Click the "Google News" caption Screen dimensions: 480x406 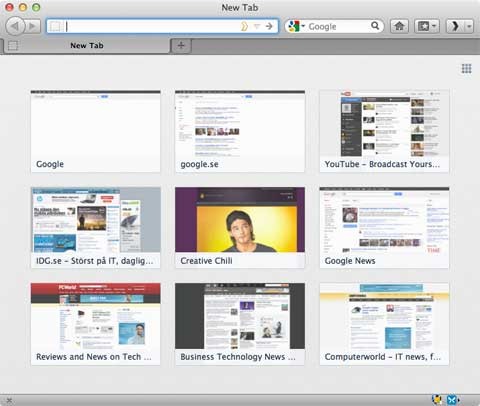pos(350,261)
